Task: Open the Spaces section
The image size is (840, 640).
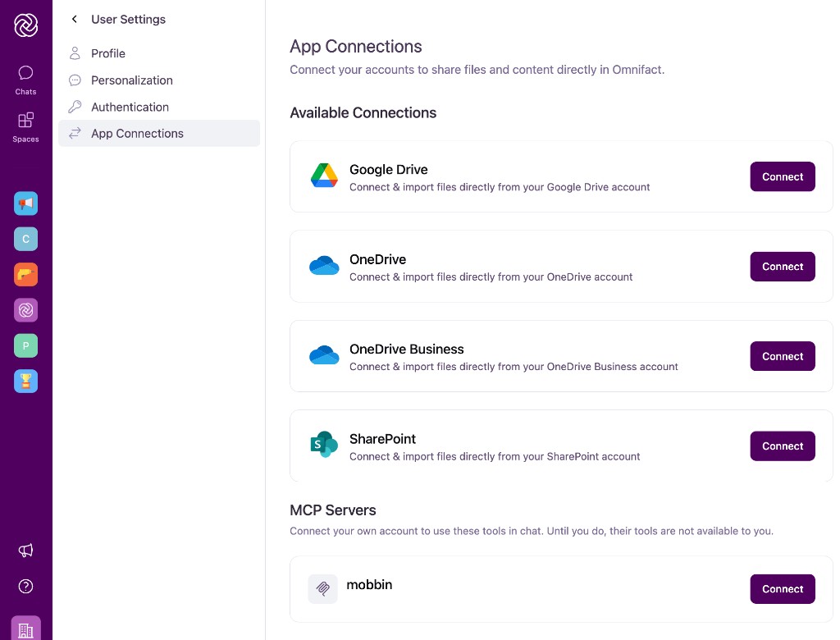Action: point(25,127)
